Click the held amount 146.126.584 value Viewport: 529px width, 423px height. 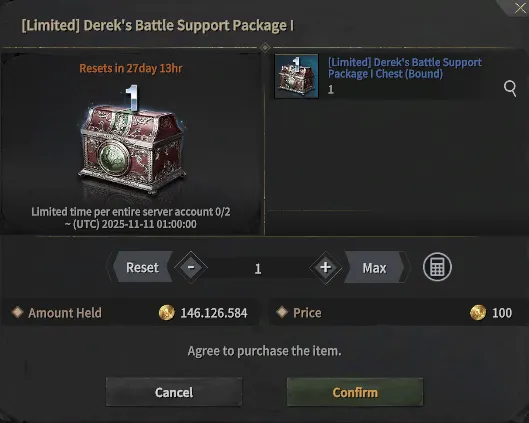click(214, 313)
